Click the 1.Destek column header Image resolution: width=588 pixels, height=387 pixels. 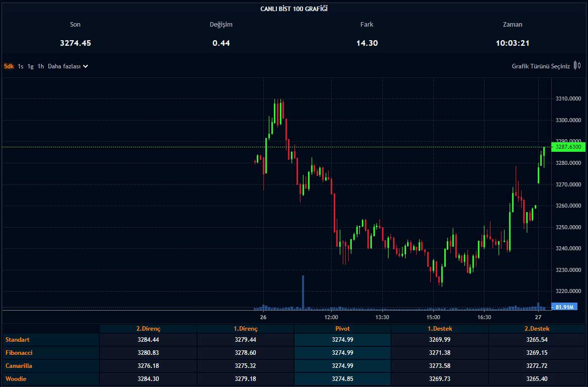[x=440, y=329]
